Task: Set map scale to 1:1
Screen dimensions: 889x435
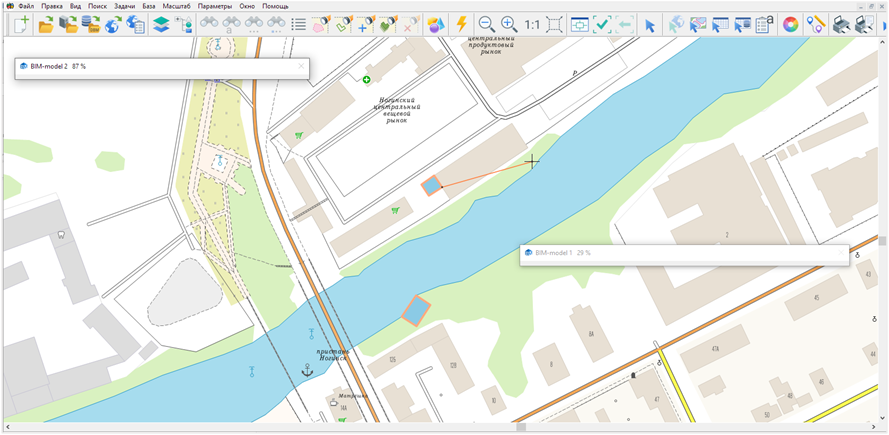Action: (x=532, y=25)
